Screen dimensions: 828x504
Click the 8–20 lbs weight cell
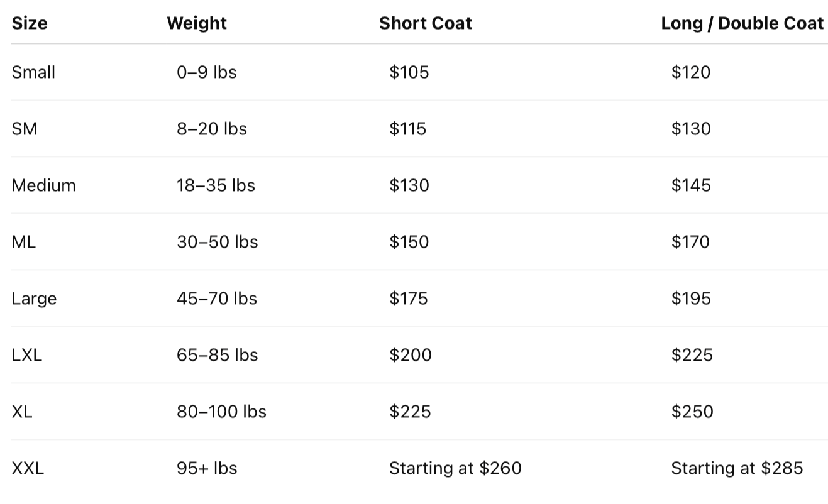(211, 129)
